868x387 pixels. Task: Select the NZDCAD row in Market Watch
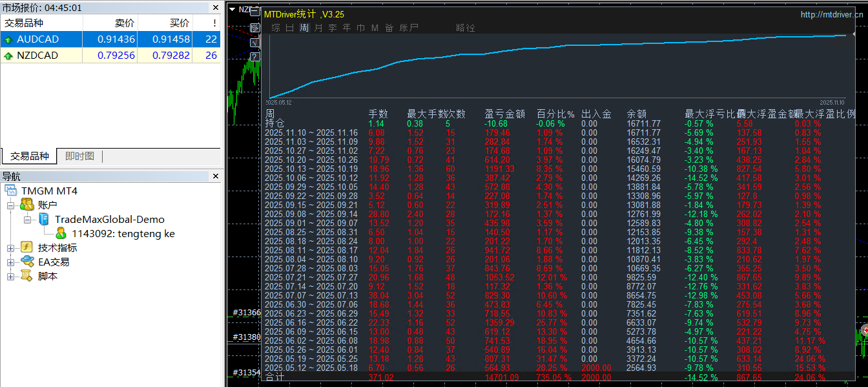[x=110, y=56]
